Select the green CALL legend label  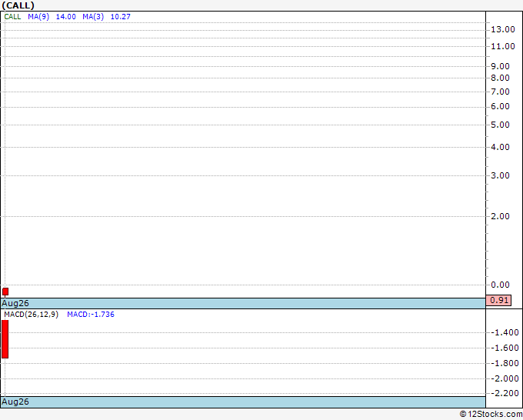point(12,17)
